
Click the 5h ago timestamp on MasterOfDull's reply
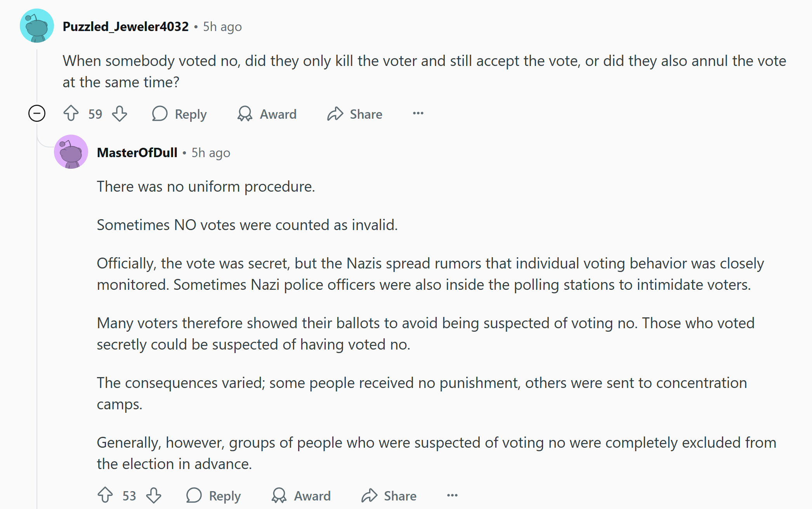click(211, 153)
